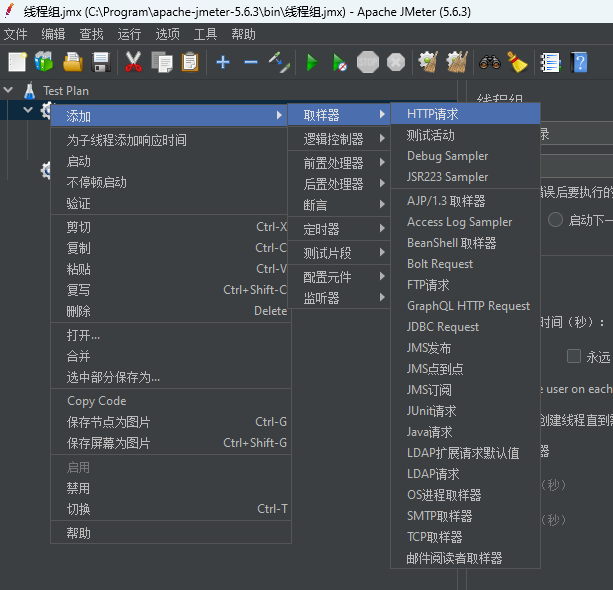The height and width of the screenshot is (590, 613).
Task: Expand the 定时器 submenu
Action: (339, 229)
